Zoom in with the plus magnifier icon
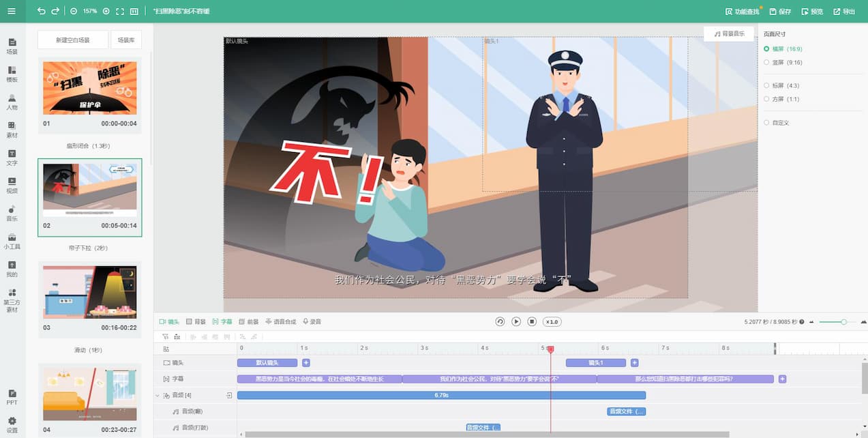 pos(106,12)
